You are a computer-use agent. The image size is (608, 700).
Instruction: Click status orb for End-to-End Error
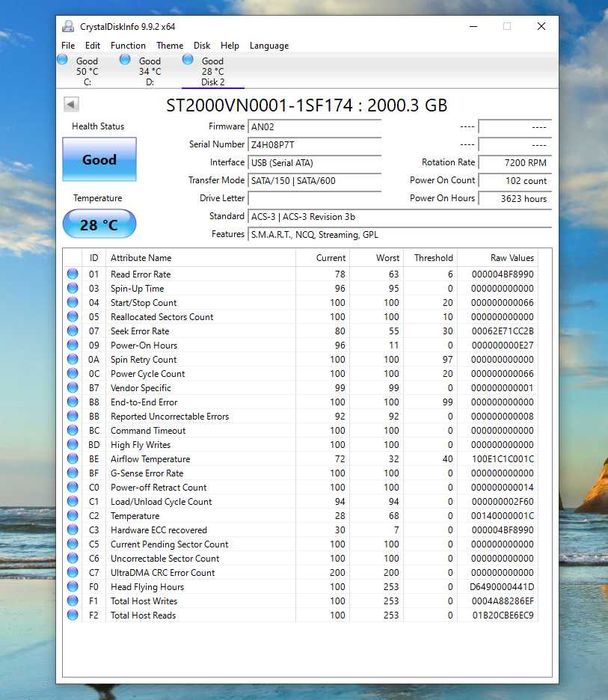[72, 402]
